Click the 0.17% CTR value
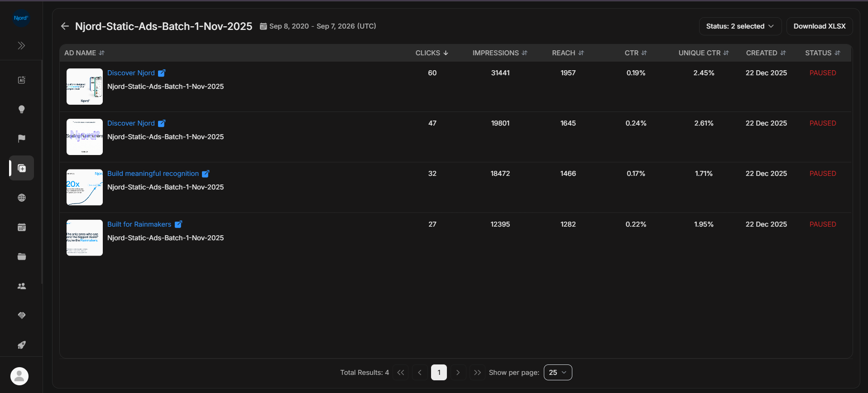 pyautogui.click(x=636, y=174)
